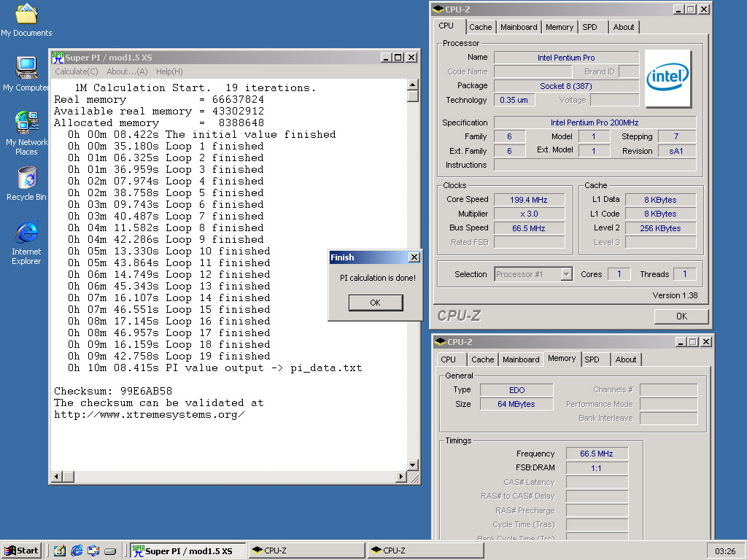Click the Checksum: 99E6AB58 line
747x560 pixels.
113,391
